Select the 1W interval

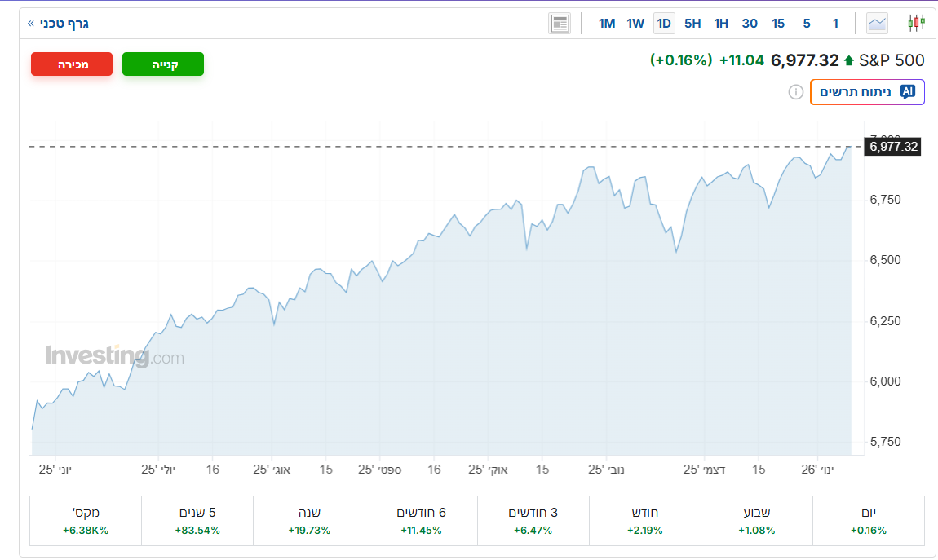(635, 24)
